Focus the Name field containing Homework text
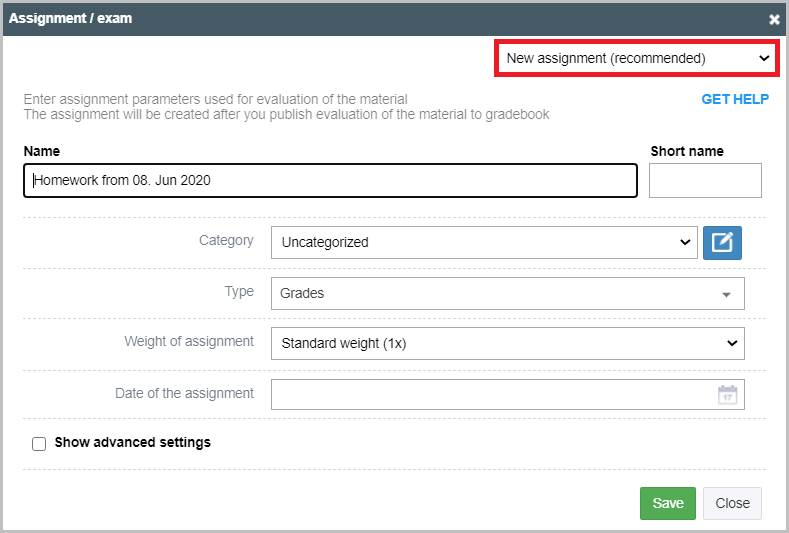Image resolution: width=789 pixels, height=533 pixels. (x=331, y=180)
